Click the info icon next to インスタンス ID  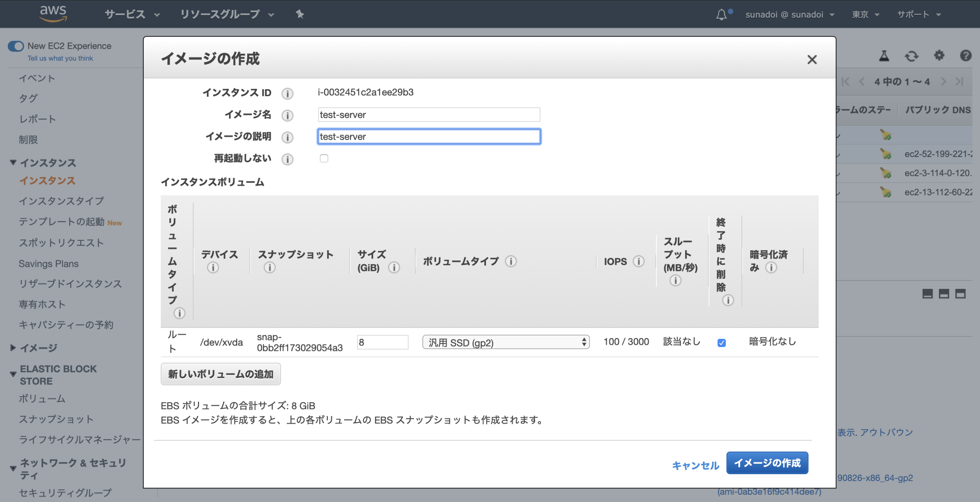288,94
